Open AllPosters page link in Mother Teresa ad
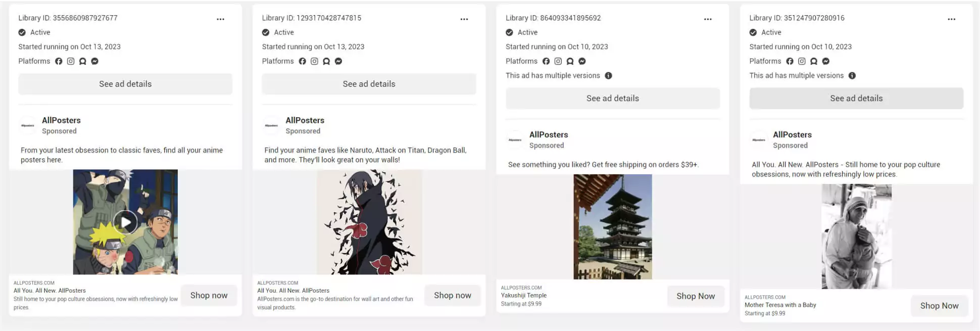 792,135
